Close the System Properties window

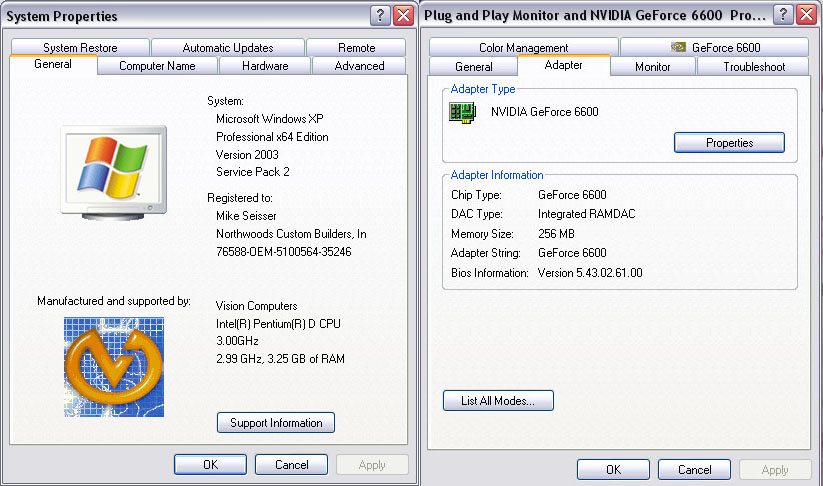point(404,15)
